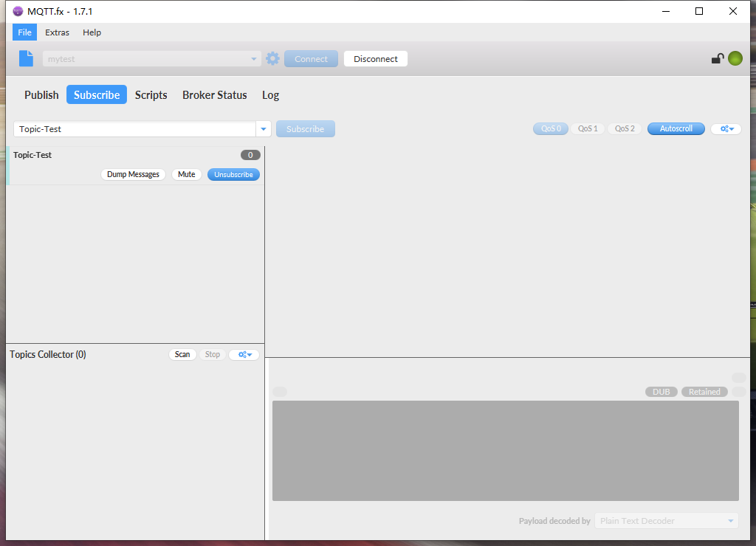This screenshot has width=756, height=546.
Task: Click the new connection profile file icon
Action: point(26,58)
